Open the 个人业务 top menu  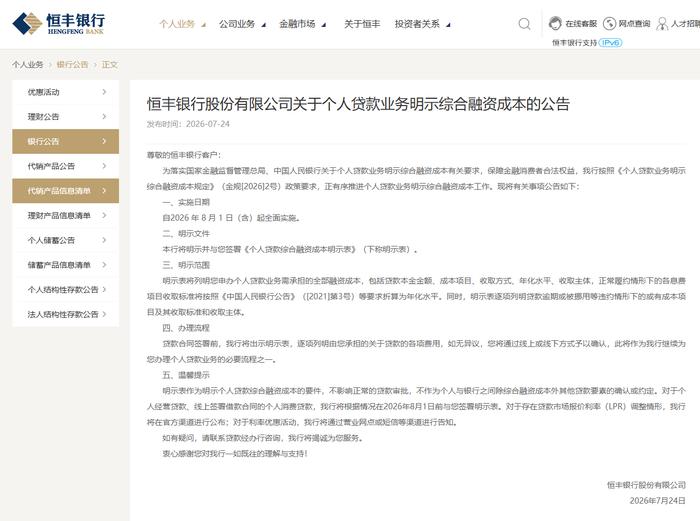tap(177, 24)
